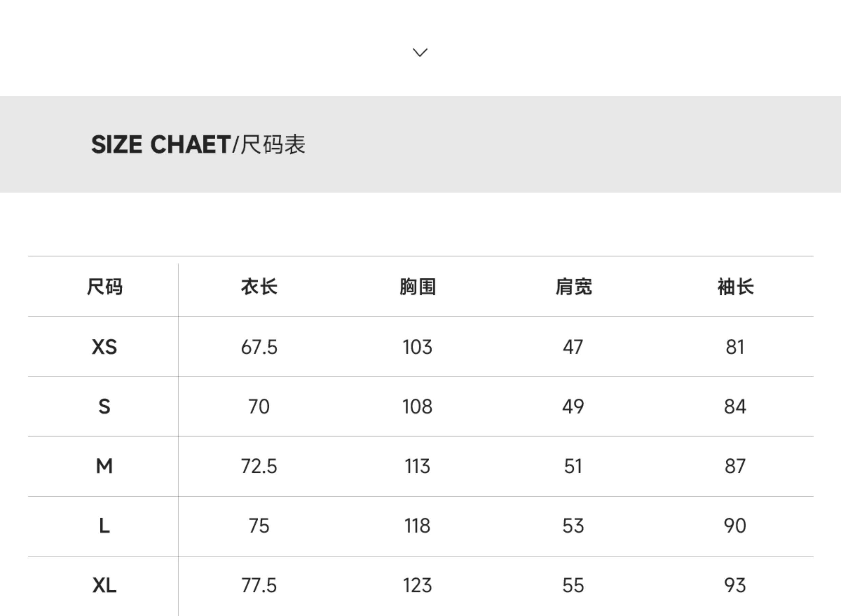
Task: Select the 衣长 column header
Action: pos(259,287)
